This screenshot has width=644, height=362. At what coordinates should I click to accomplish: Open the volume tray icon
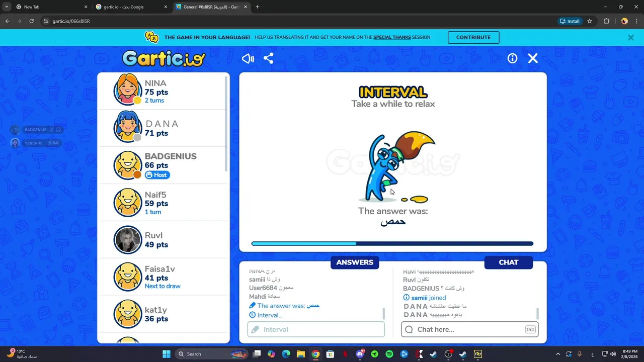click(x=613, y=354)
